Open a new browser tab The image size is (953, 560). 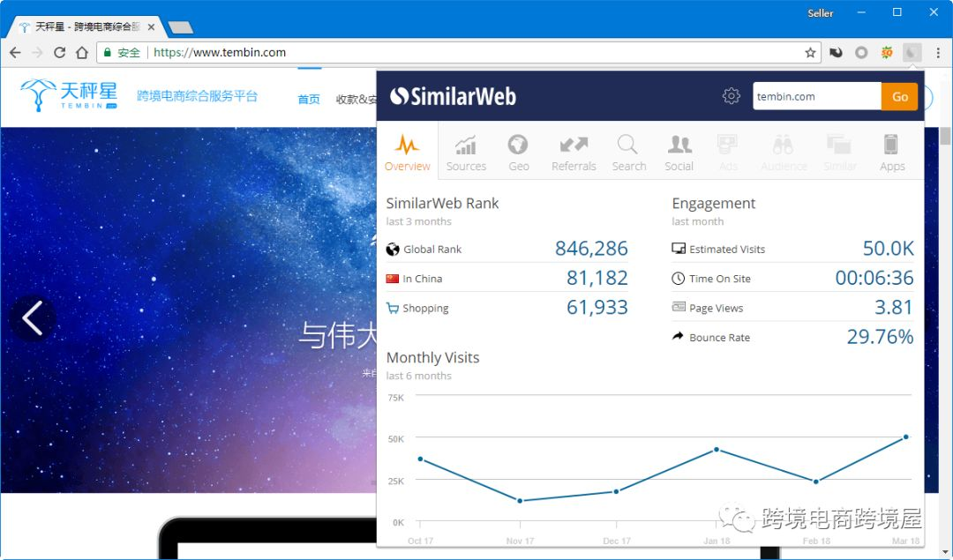coord(181,27)
